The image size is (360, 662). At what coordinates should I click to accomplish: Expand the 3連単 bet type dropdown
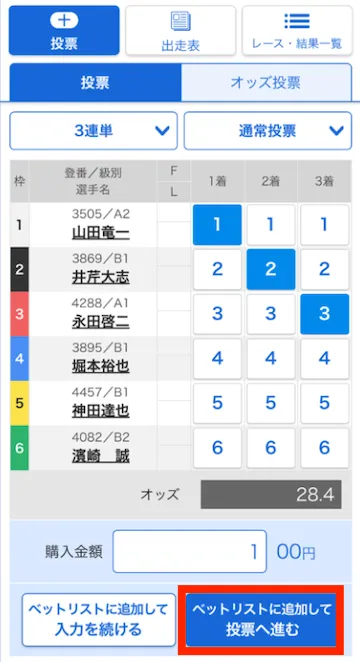94,131
